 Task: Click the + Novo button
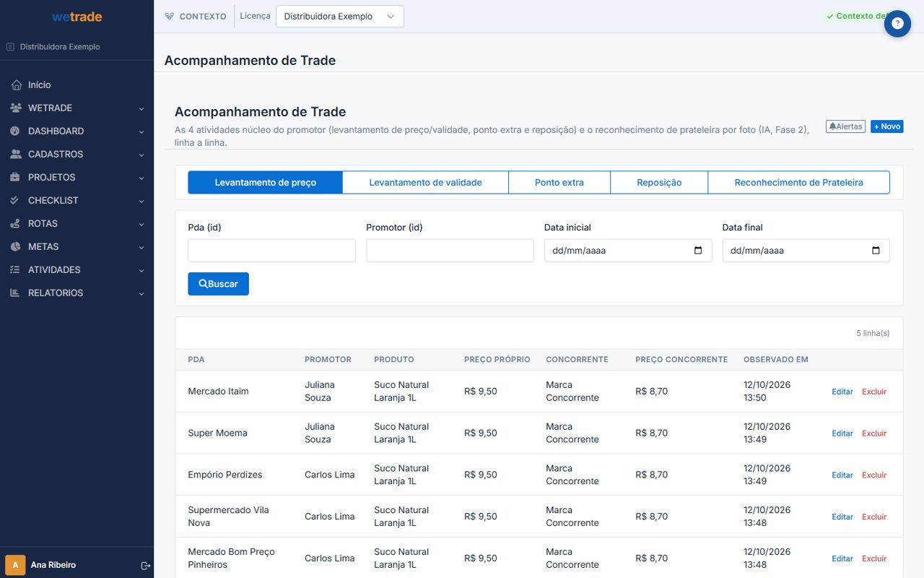coord(887,126)
